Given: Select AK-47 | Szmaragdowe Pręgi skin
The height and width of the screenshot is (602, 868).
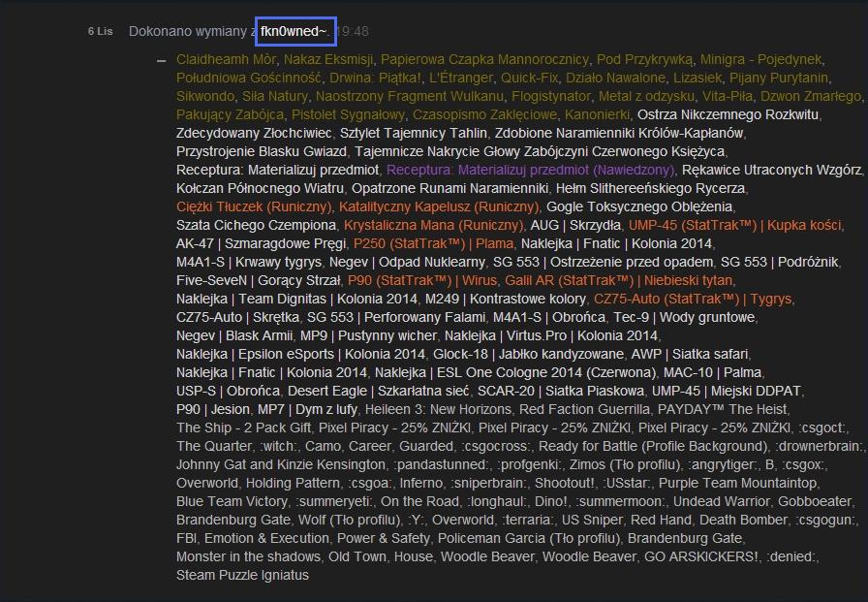Looking at the screenshot, I should coord(261,243).
